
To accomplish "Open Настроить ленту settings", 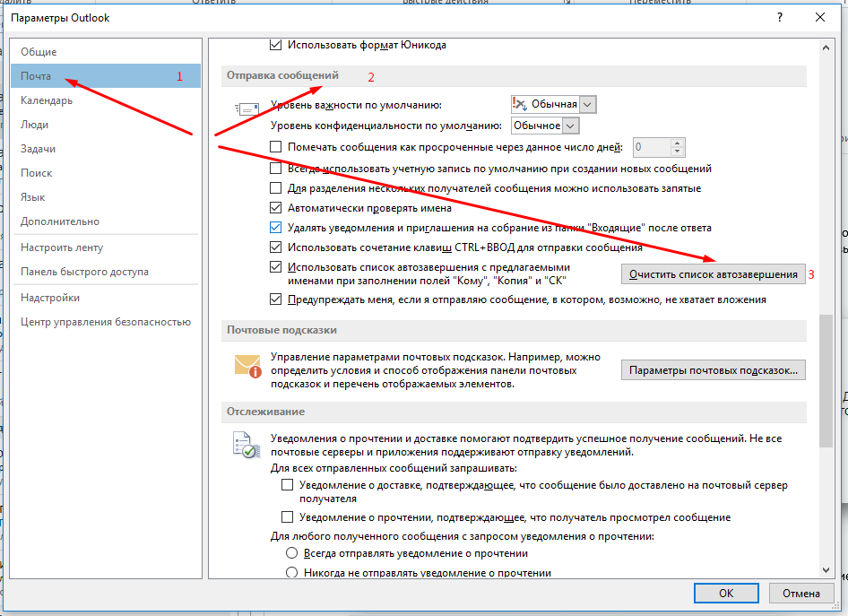I will pos(106,247).
